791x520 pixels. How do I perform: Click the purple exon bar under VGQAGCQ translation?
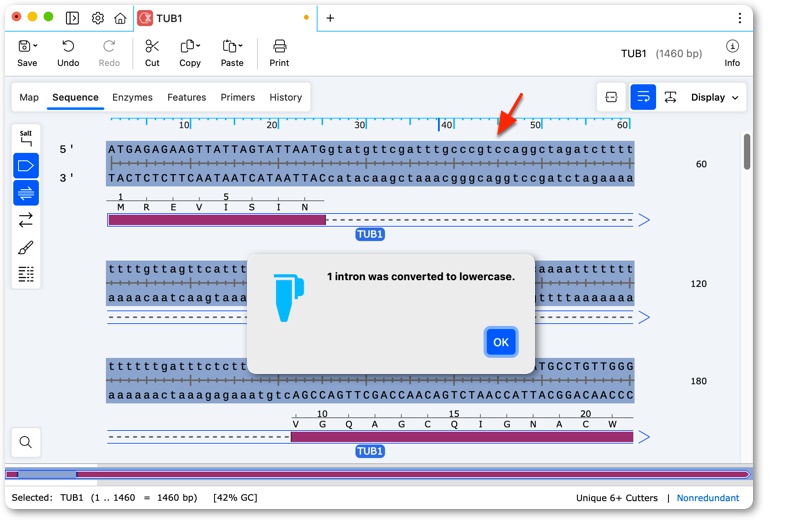[x=462, y=437]
